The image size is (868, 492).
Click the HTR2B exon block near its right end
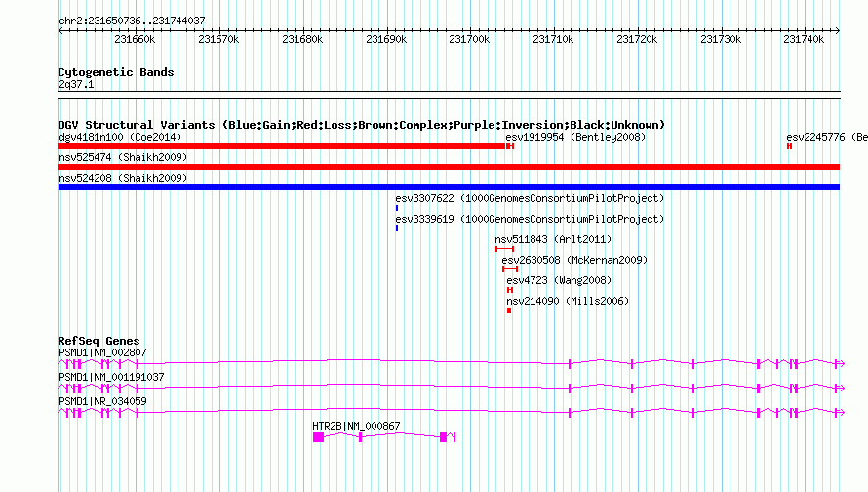pos(443,437)
